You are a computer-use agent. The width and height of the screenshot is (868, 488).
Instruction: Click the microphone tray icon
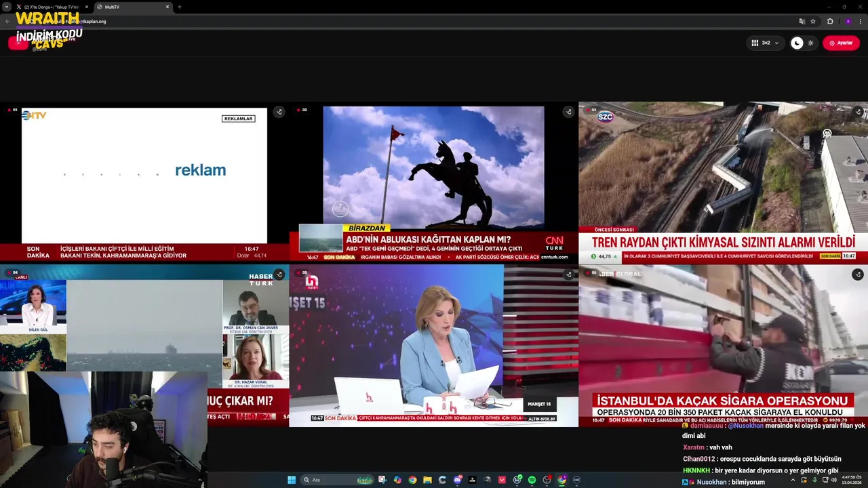tap(814, 480)
